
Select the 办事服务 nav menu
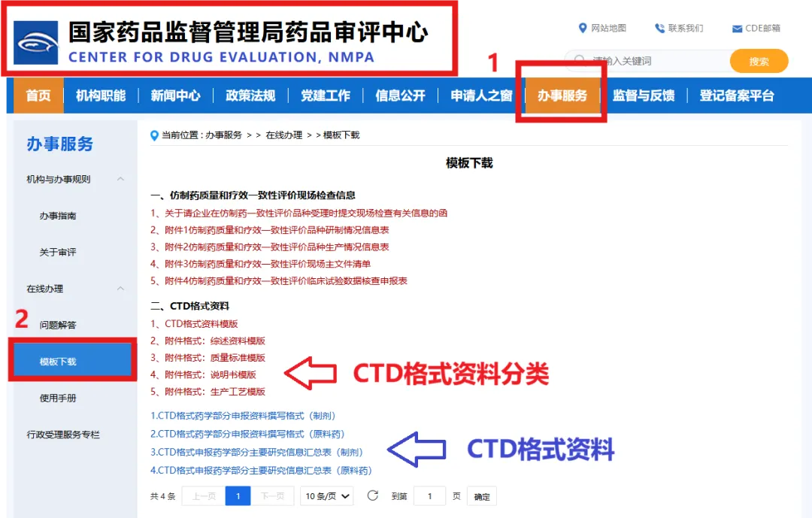tap(562, 95)
